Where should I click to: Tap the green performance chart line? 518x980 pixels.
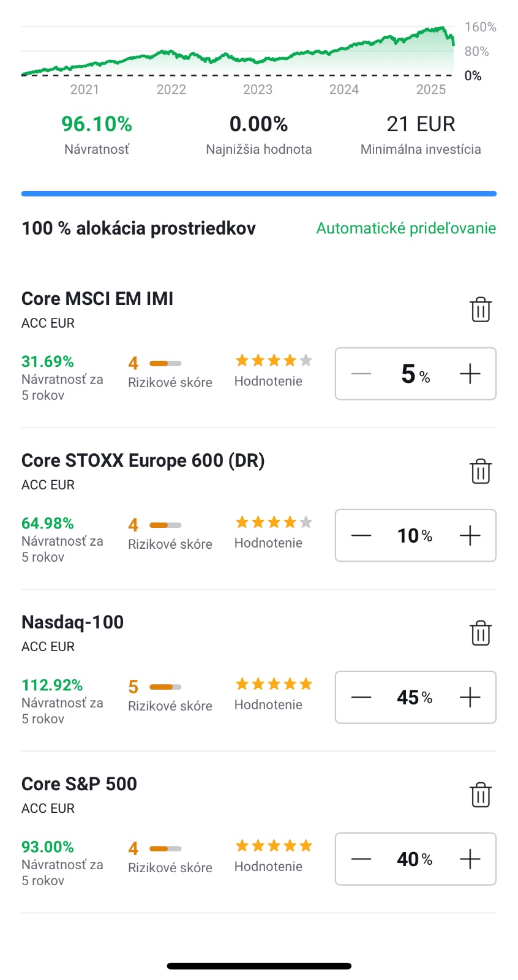245,59
